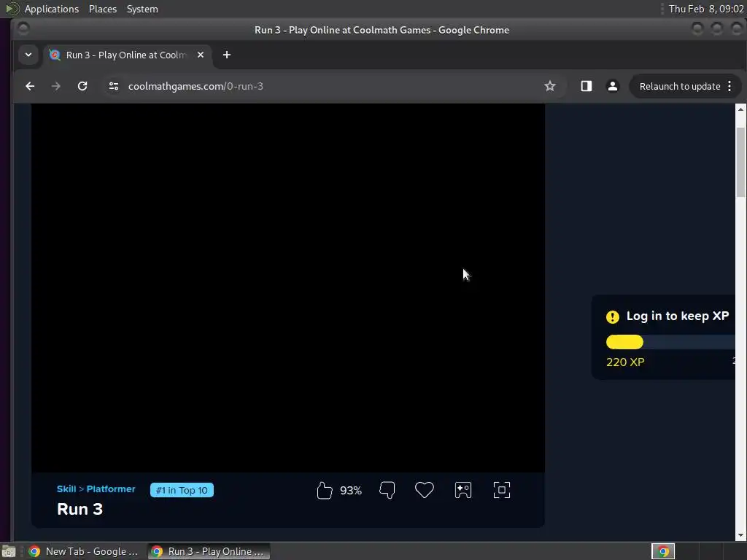The height and width of the screenshot is (560, 747).
Task: Bookmark this page with the star icon
Action: [x=550, y=86]
